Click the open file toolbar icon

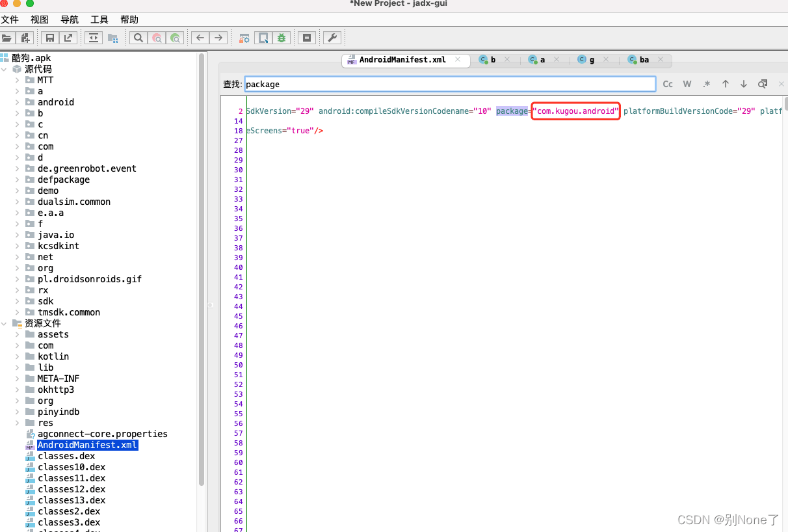[x=7, y=38]
